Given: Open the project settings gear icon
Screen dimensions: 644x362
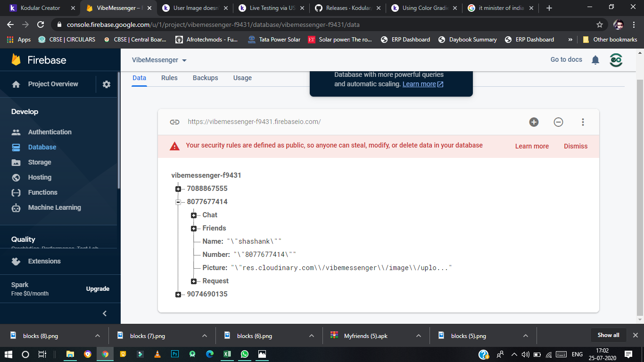Looking at the screenshot, I should [107, 84].
